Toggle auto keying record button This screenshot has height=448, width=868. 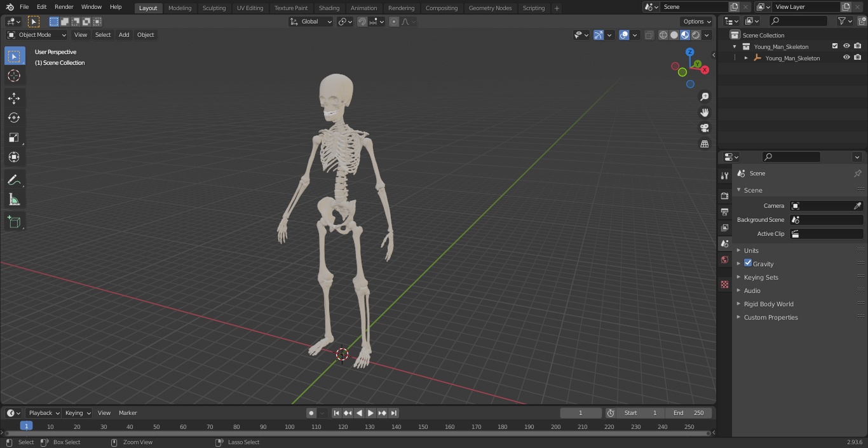pyautogui.click(x=311, y=413)
